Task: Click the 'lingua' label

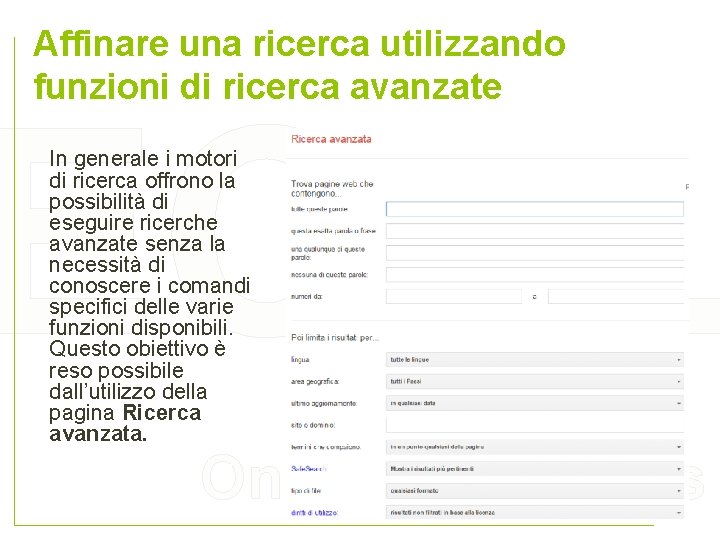Action: [300, 360]
